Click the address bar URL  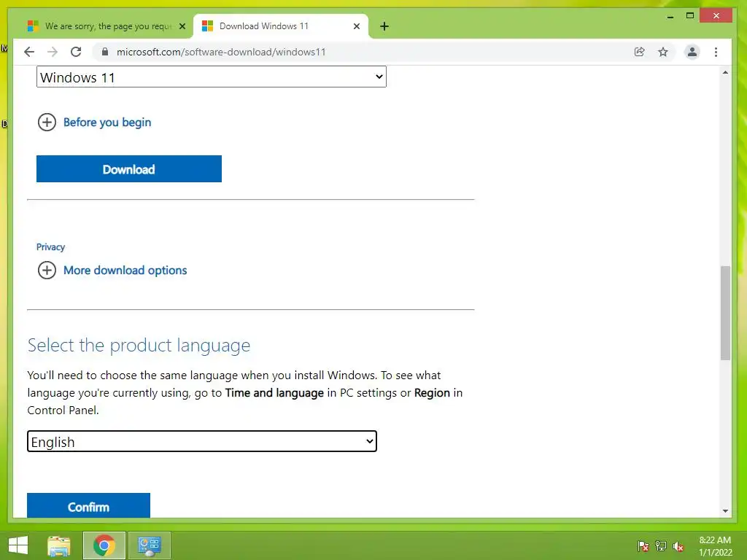221,52
